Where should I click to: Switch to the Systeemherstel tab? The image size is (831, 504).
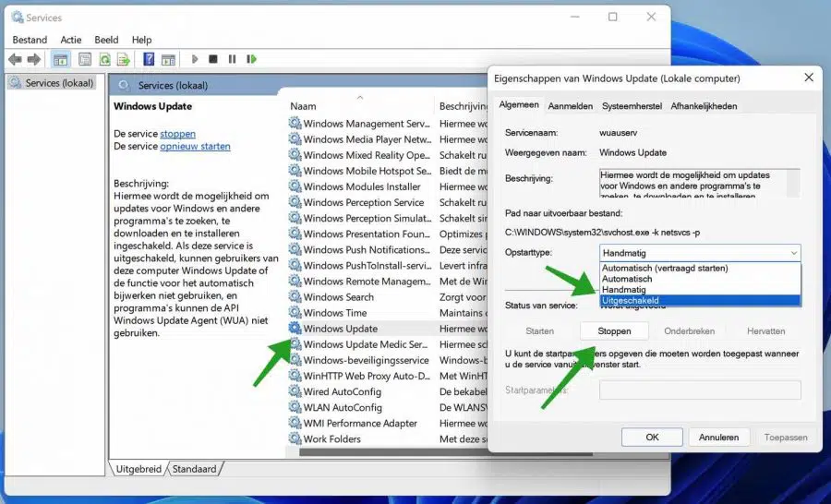[632, 106]
